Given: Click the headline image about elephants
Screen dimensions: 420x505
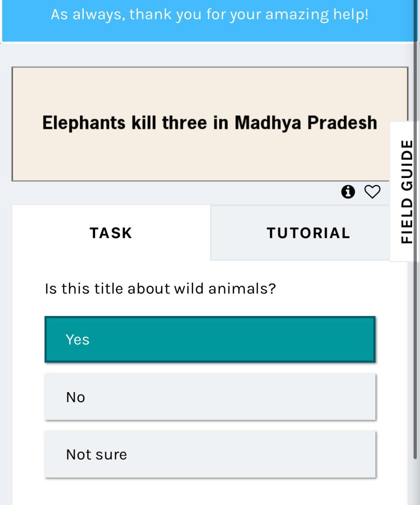Looking at the screenshot, I should click(210, 124).
